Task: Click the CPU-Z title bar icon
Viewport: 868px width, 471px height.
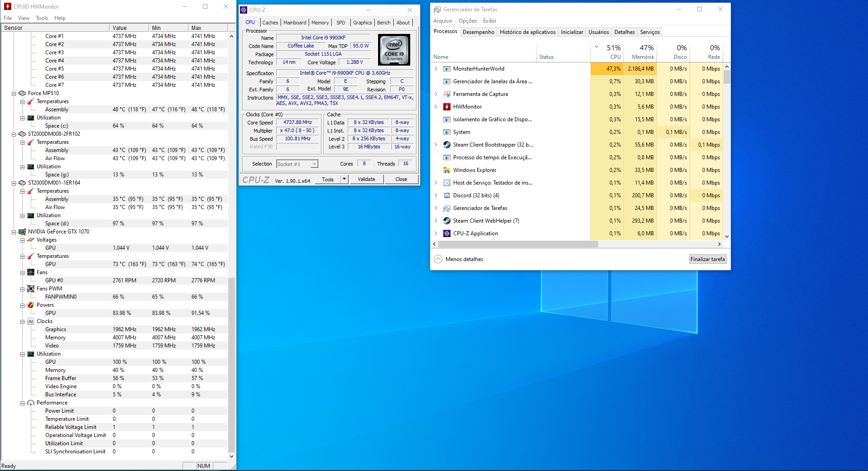Action: coord(244,10)
